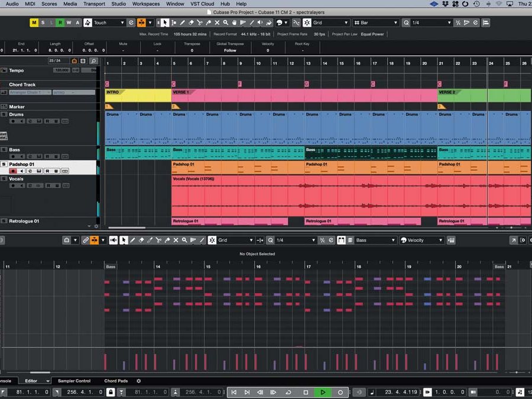Image resolution: width=532 pixels, height=399 pixels.
Task: Select the Play speaker tool
Action: coord(260,22)
